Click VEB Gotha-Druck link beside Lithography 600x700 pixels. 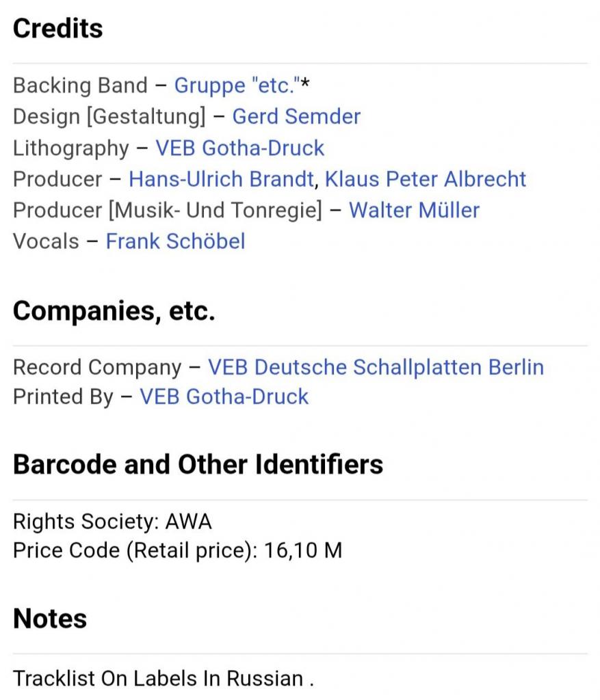pos(239,148)
